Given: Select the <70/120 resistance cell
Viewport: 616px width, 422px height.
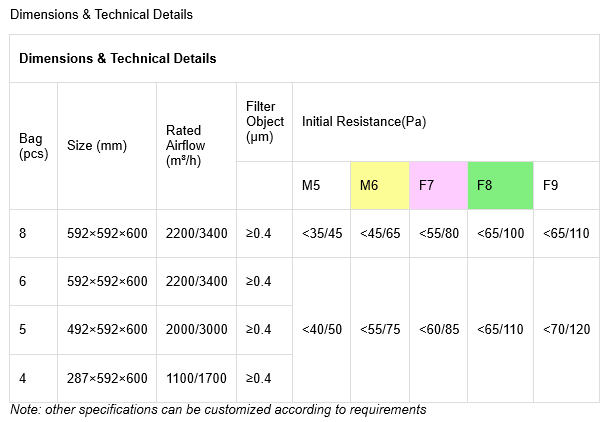Looking at the screenshot, I should coord(566,329).
